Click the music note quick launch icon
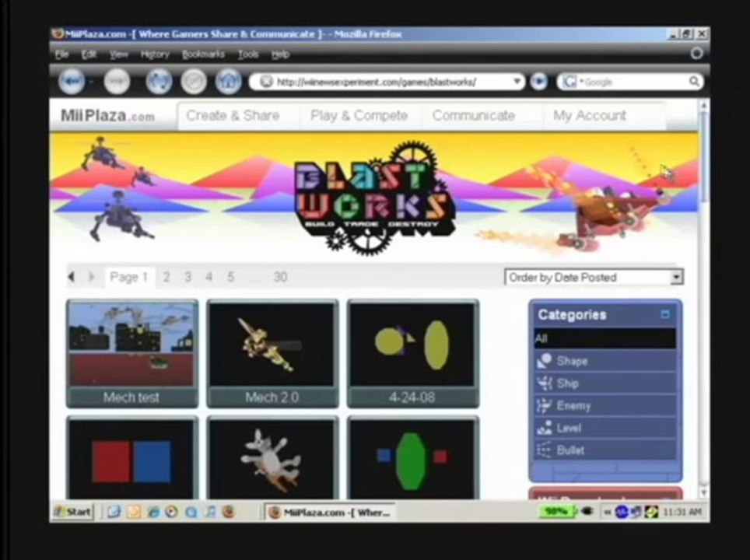750x560 pixels. tap(210, 512)
